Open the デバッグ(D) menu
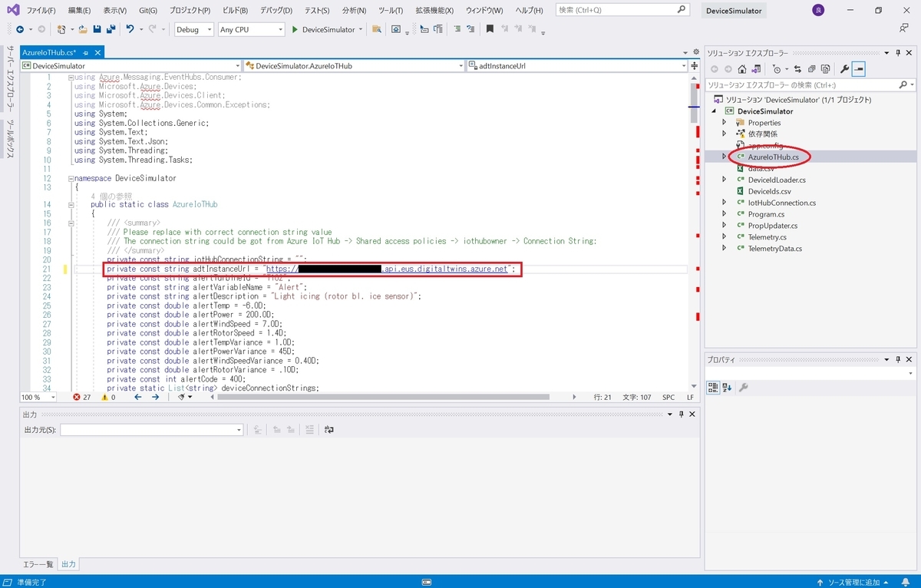 coord(276,11)
